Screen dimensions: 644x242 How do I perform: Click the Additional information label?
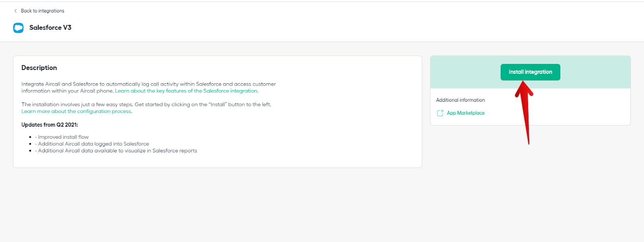click(460, 100)
